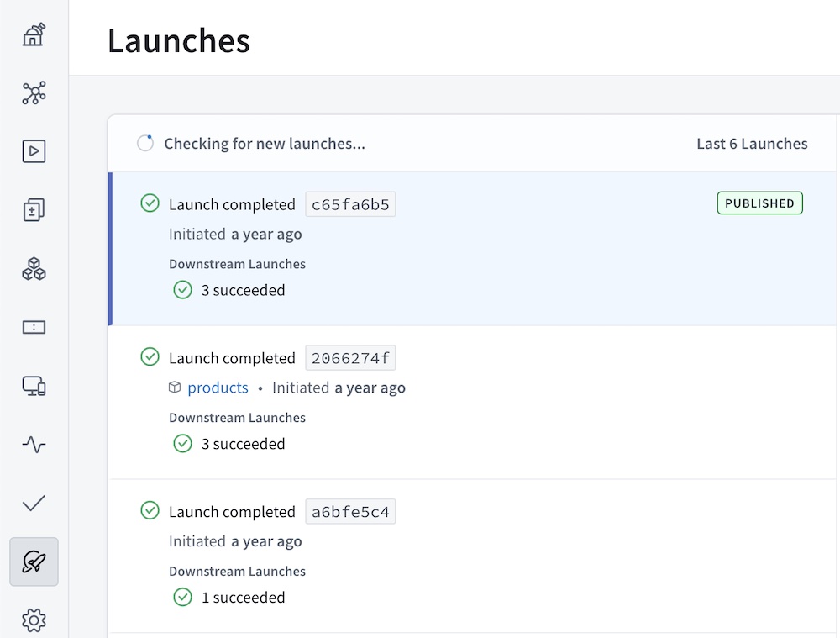Click the "Checking for new launches" spinner
The height and width of the screenshot is (638, 840).
click(145, 144)
